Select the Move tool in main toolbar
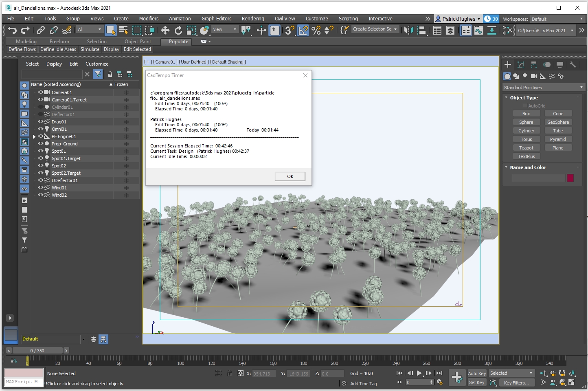Viewport: 588px width, 391px height. click(165, 30)
